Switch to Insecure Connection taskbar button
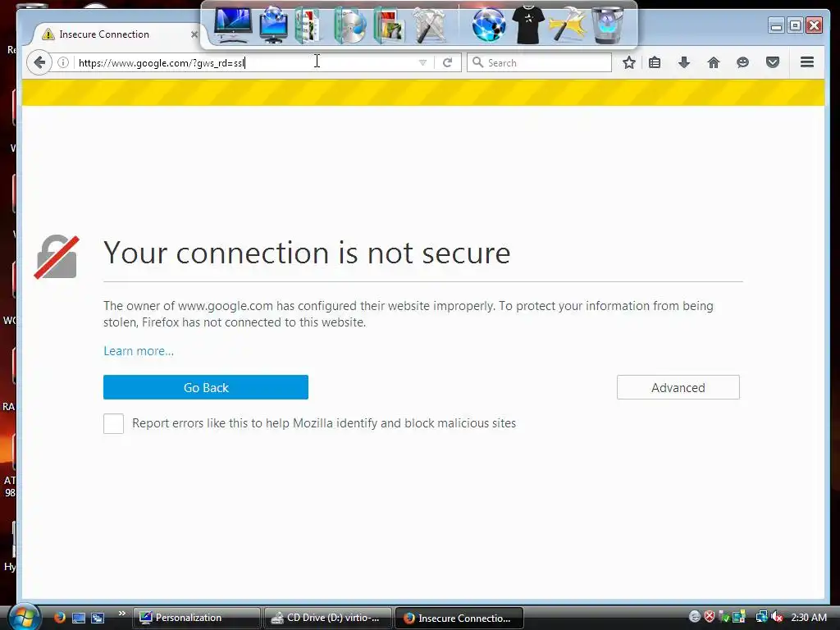 point(459,618)
